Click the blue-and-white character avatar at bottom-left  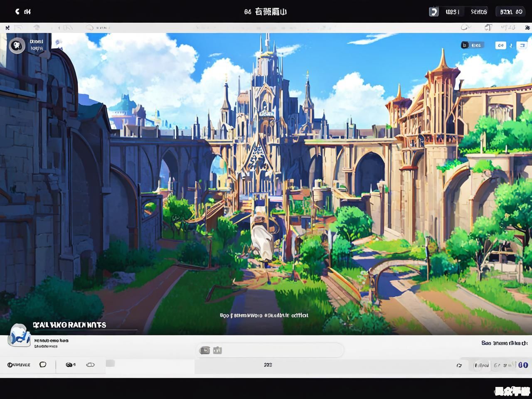tap(19, 336)
